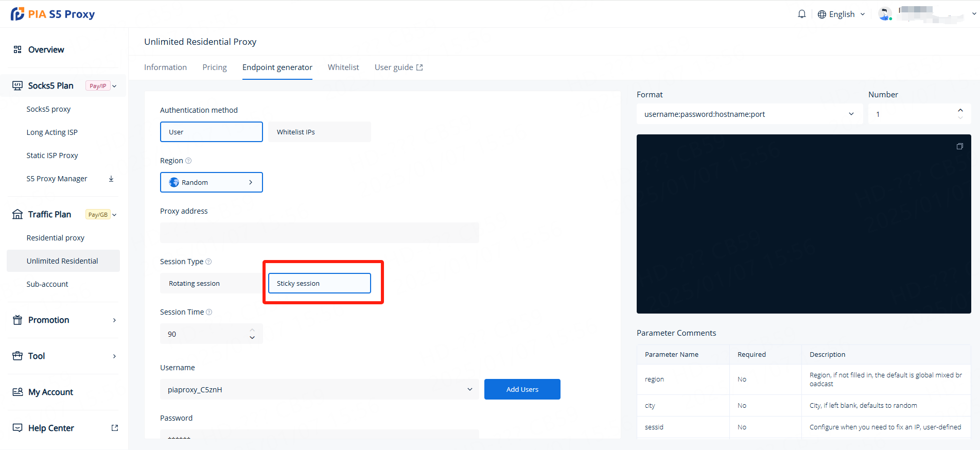The width and height of the screenshot is (980, 450).
Task: Choose User authentication method
Action: (x=211, y=132)
